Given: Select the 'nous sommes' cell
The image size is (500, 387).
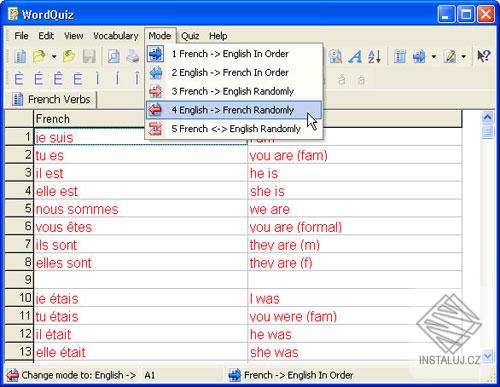Looking at the screenshot, I should tap(141, 209).
